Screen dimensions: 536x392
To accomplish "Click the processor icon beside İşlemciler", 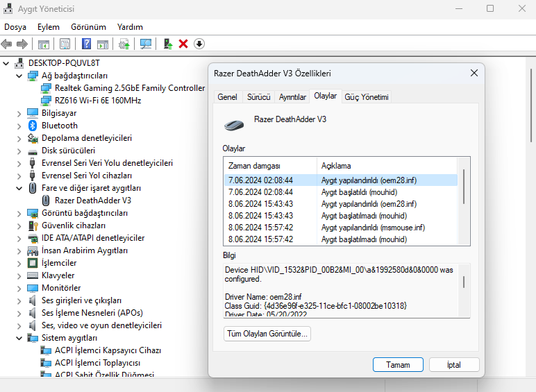I will [33, 263].
